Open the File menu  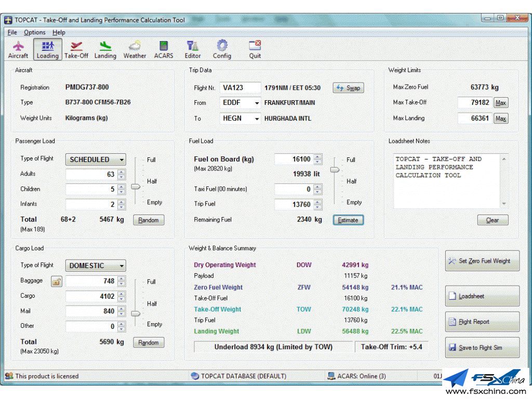(x=12, y=32)
